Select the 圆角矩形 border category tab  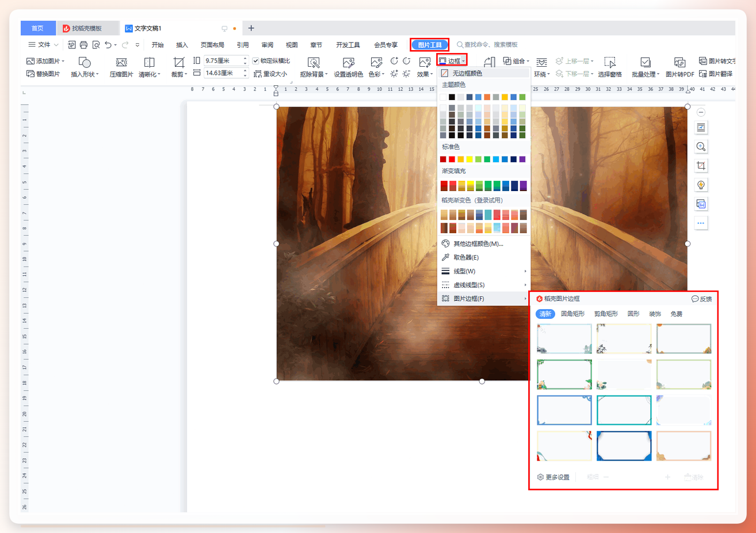tap(572, 314)
